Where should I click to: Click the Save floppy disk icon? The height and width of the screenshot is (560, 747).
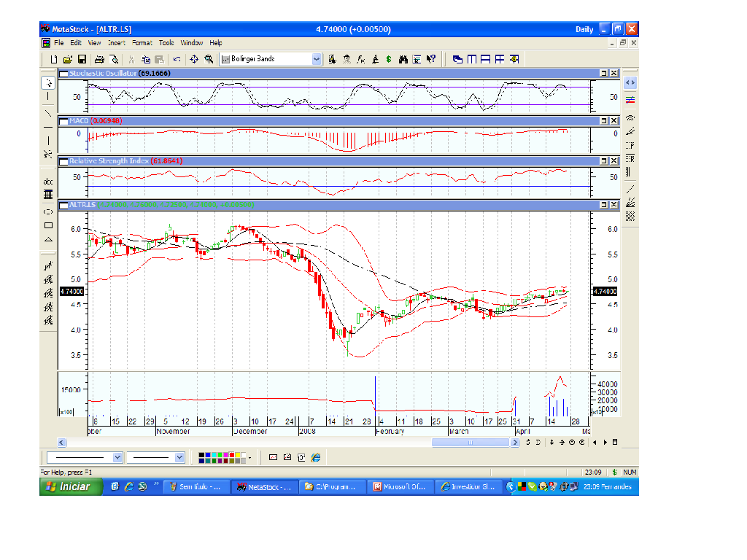[x=82, y=59]
